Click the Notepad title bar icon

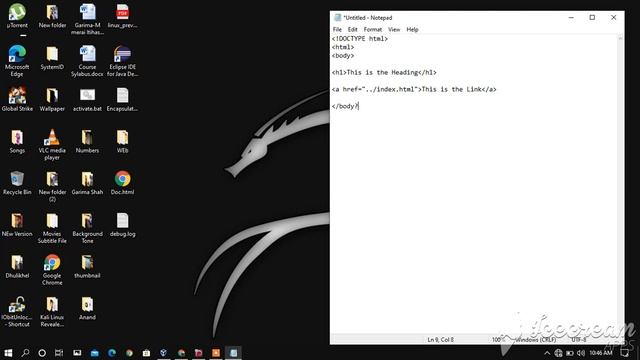[337, 18]
